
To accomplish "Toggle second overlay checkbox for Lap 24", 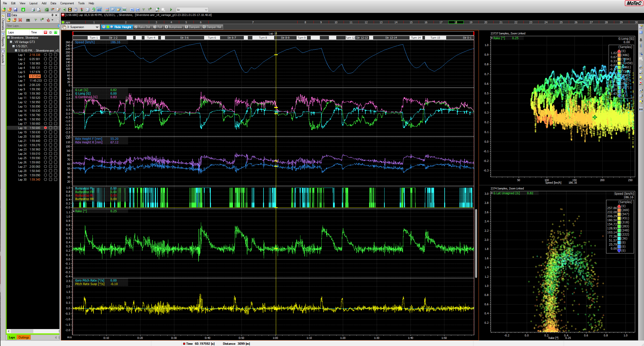I will [x=56, y=154].
